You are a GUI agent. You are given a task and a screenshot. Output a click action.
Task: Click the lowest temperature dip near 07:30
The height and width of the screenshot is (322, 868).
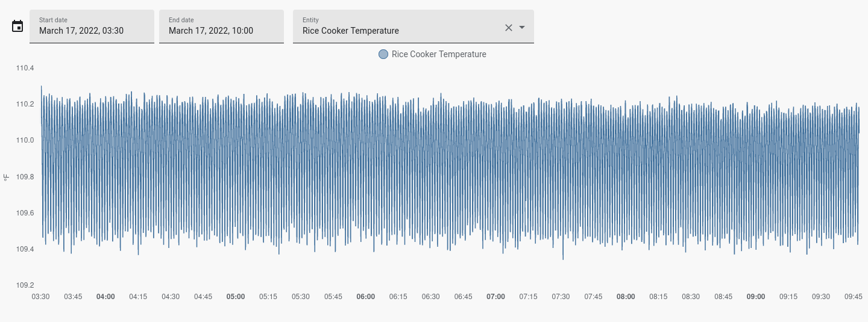(563, 259)
